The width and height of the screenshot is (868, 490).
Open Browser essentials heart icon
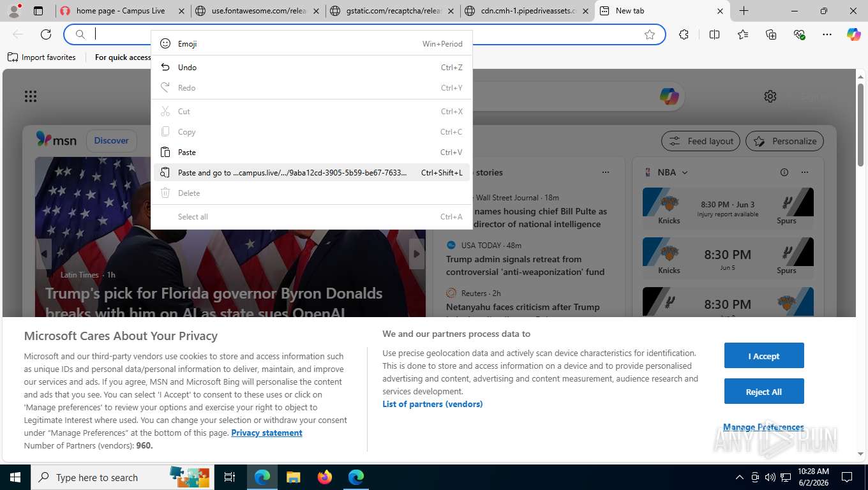[x=799, y=34]
